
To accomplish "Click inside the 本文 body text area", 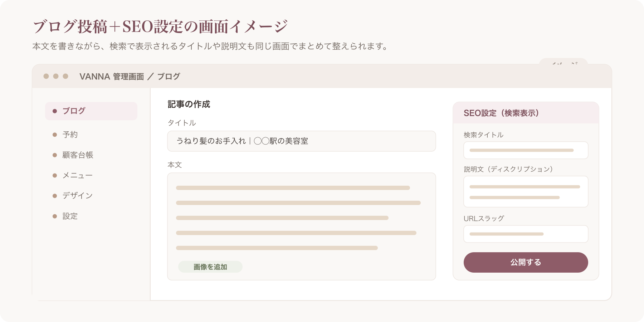I will pyautogui.click(x=302, y=226).
